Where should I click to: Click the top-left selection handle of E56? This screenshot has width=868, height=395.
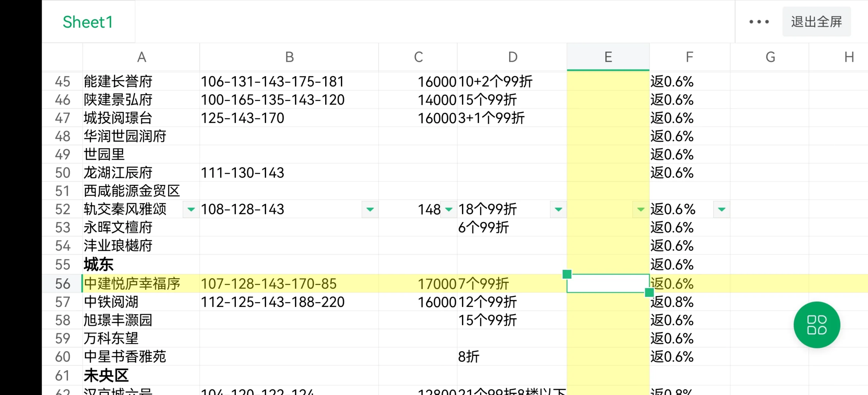click(567, 274)
